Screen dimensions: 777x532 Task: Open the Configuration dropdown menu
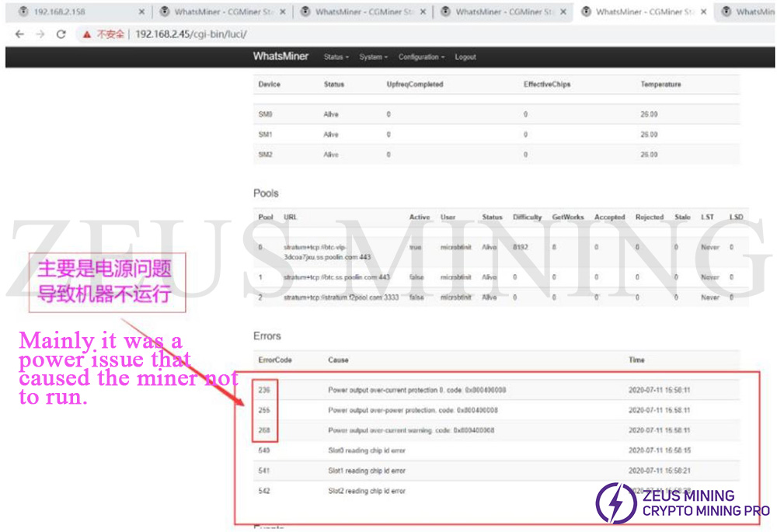click(x=421, y=57)
